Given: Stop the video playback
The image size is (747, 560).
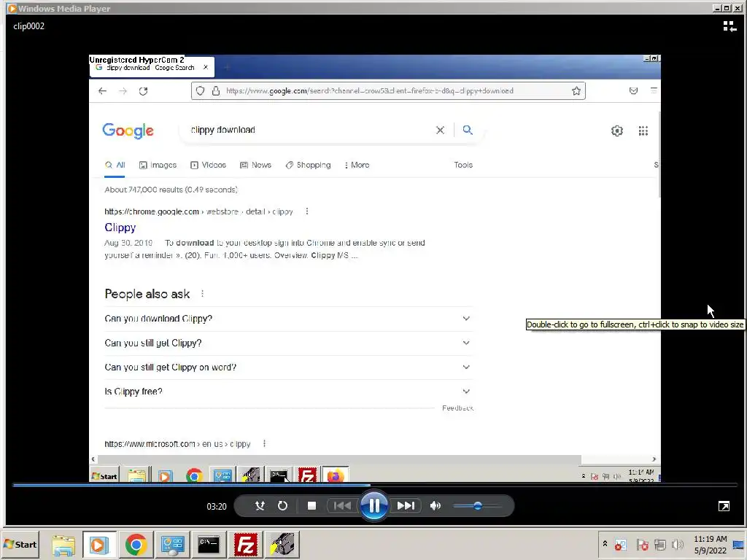Looking at the screenshot, I should click(x=311, y=506).
